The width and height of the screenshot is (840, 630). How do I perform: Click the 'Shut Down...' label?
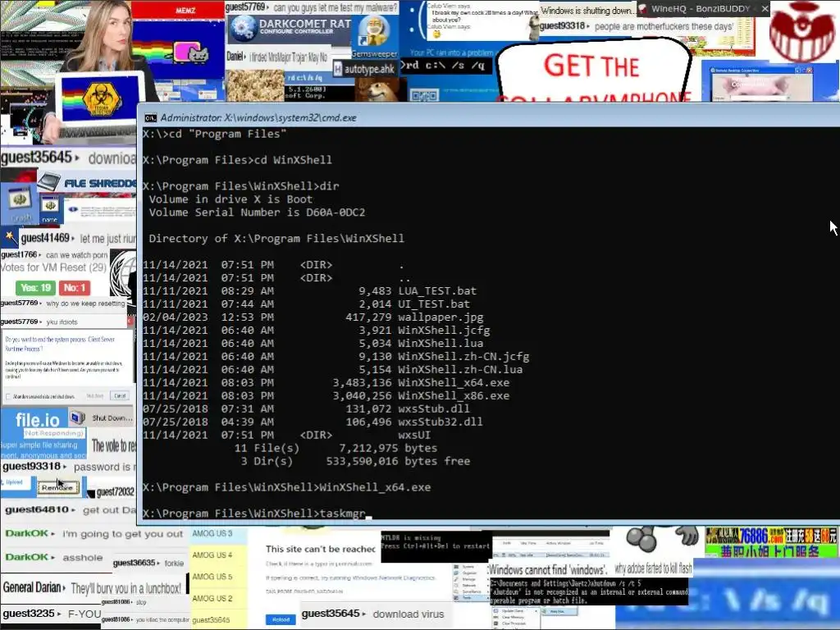tap(112, 418)
